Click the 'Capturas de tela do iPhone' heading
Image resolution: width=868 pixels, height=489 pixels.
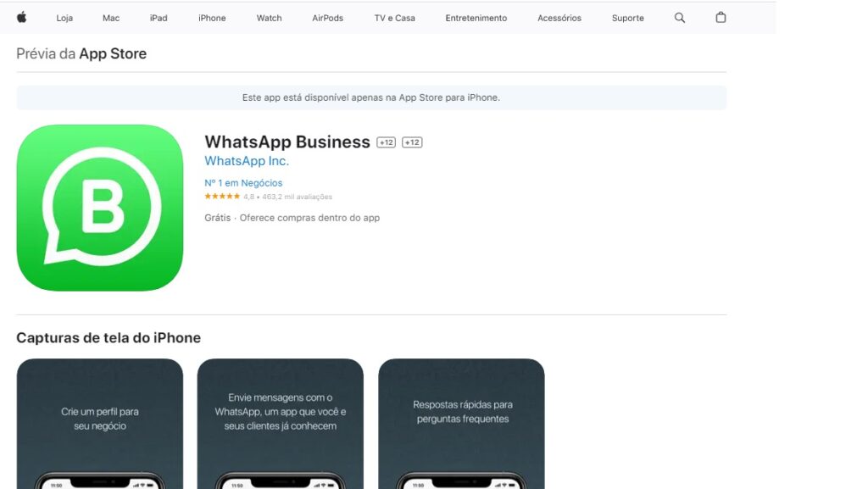(108, 337)
